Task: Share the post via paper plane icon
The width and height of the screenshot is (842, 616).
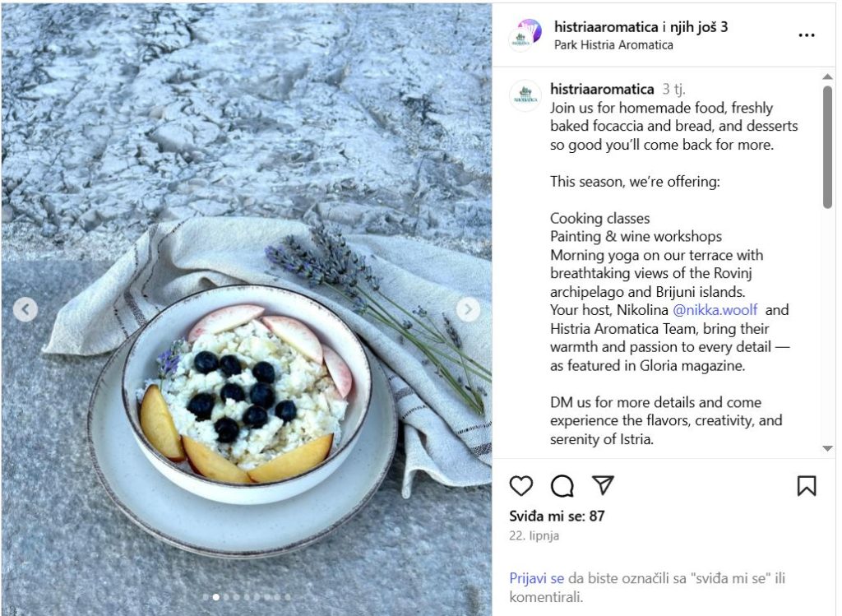Action: [x=603, y=485]
